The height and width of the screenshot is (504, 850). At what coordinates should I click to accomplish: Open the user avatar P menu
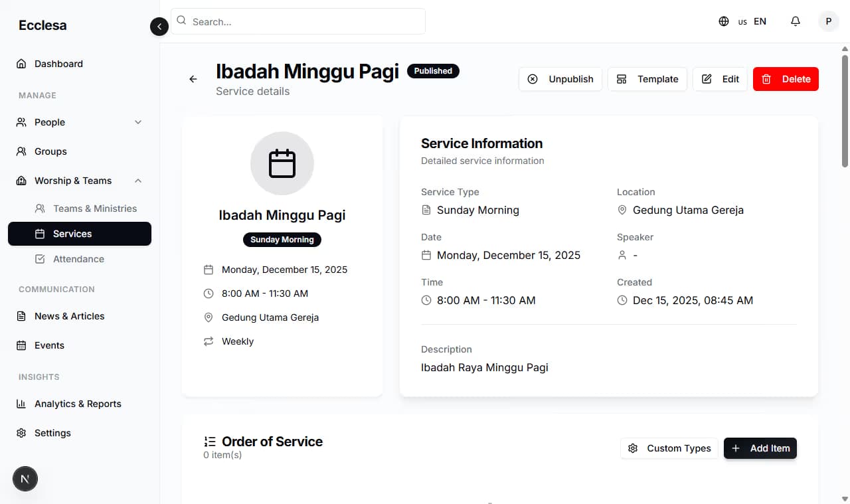828,21
